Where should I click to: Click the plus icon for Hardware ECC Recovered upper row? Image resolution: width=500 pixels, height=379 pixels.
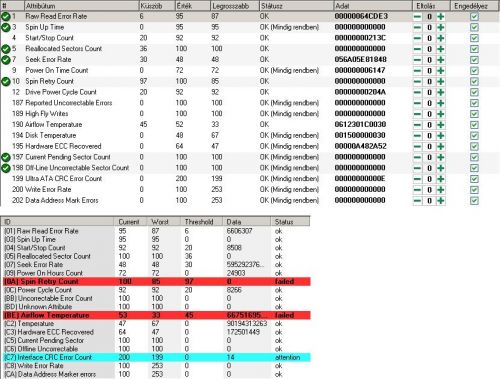(441, 146)
